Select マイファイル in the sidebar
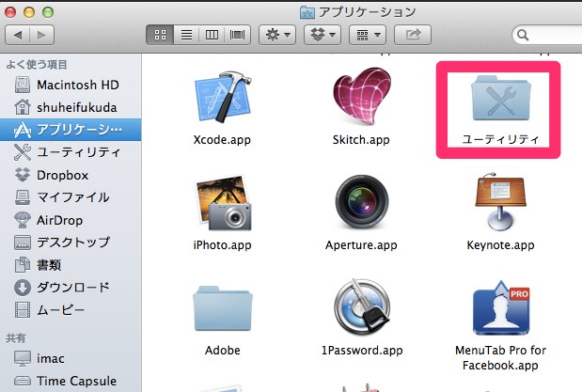This screenshot has width=582, height=392. (71, 197)
